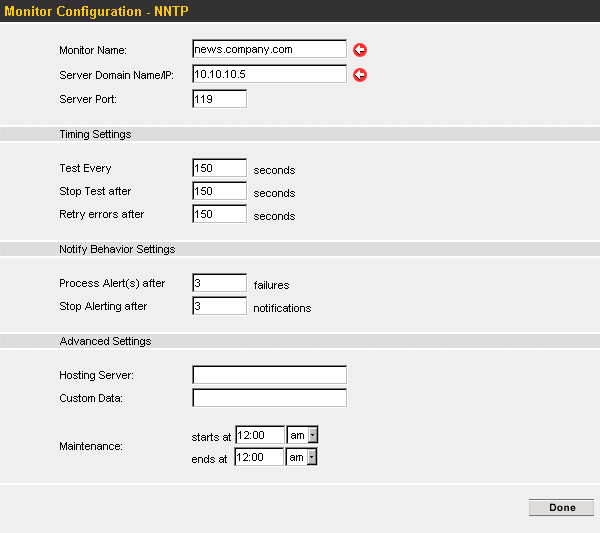
Task: Click the red arrow icon beside Monitor Name
Action: 360,50
